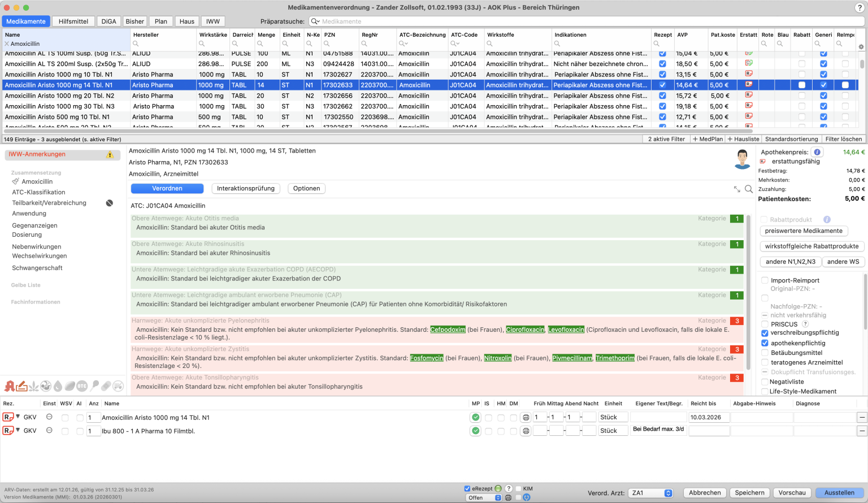Click the expand arrows icon in detail panel
Screen dimensions: 868x503
[737, 189]
